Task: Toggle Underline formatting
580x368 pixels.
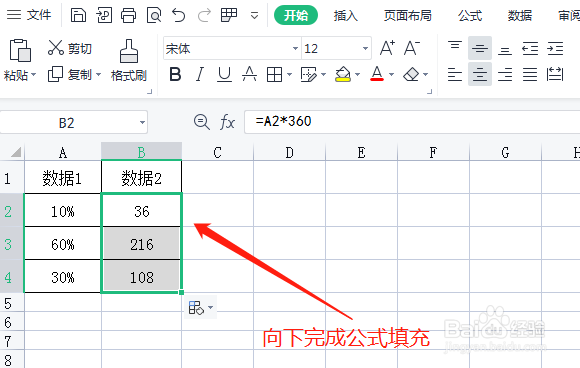Action: coord(224,74)
